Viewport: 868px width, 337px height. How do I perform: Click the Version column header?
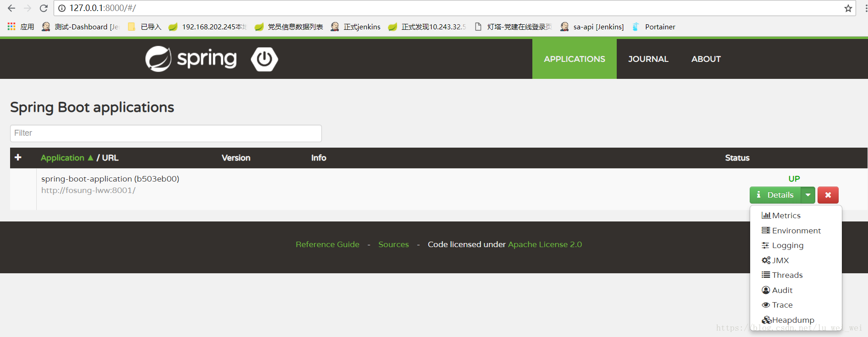coord(236,158)
